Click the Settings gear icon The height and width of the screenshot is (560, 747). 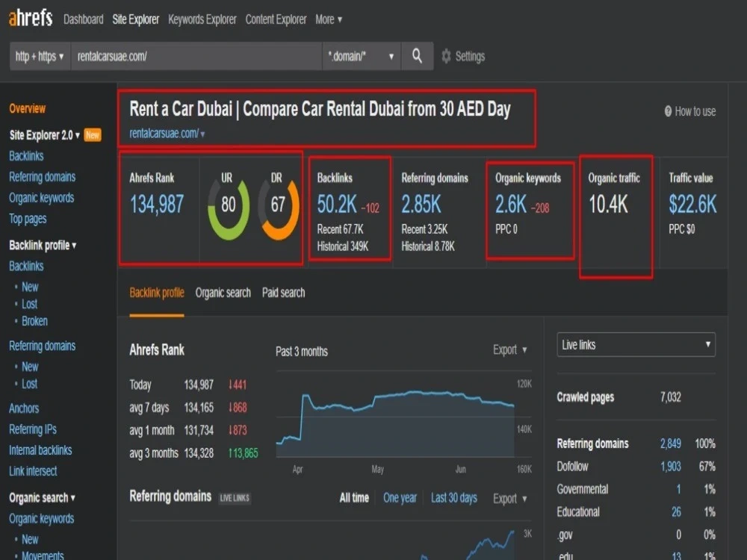[446, 56]
